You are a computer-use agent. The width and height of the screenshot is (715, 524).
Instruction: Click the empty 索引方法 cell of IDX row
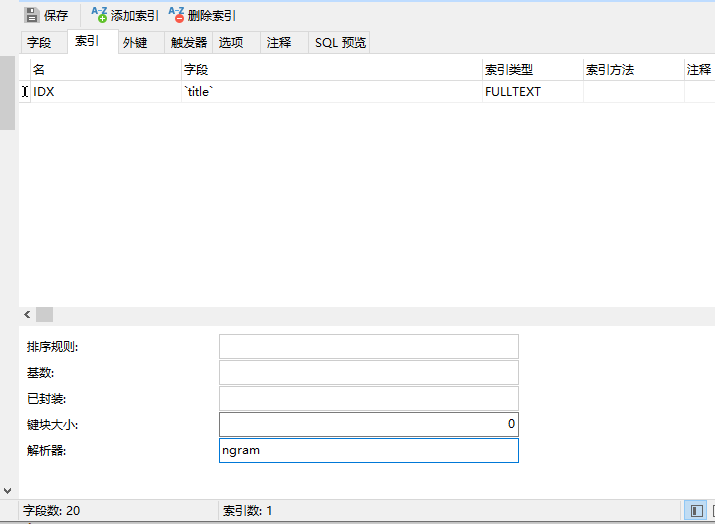[x=633, y=92]
